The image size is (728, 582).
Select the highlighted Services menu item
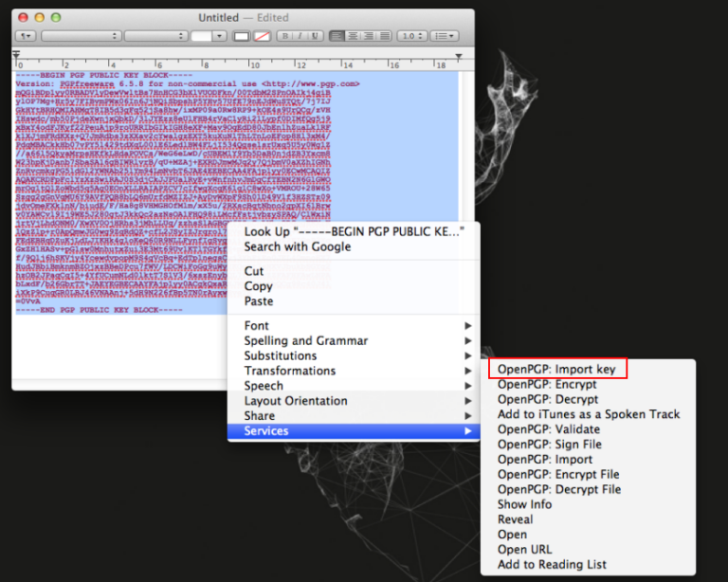[x=354, y=431]
